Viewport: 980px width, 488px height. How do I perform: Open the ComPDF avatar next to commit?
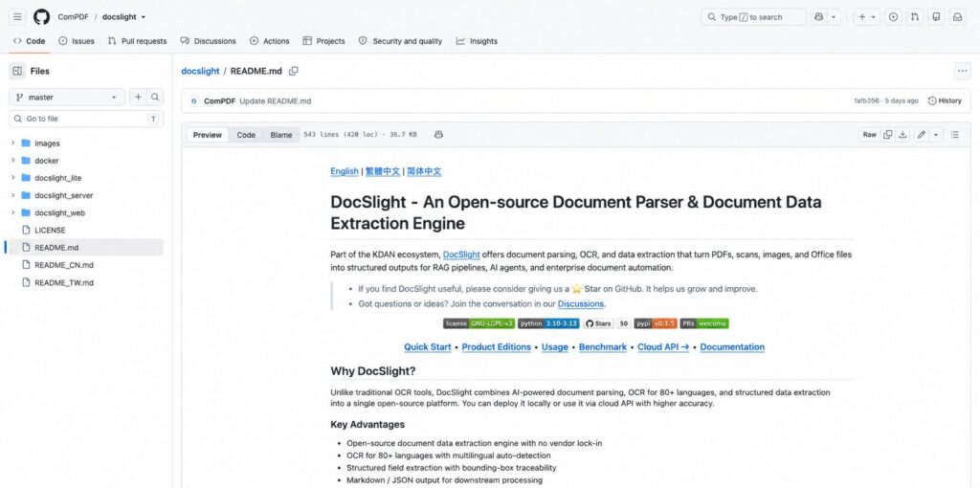(193, 100)
